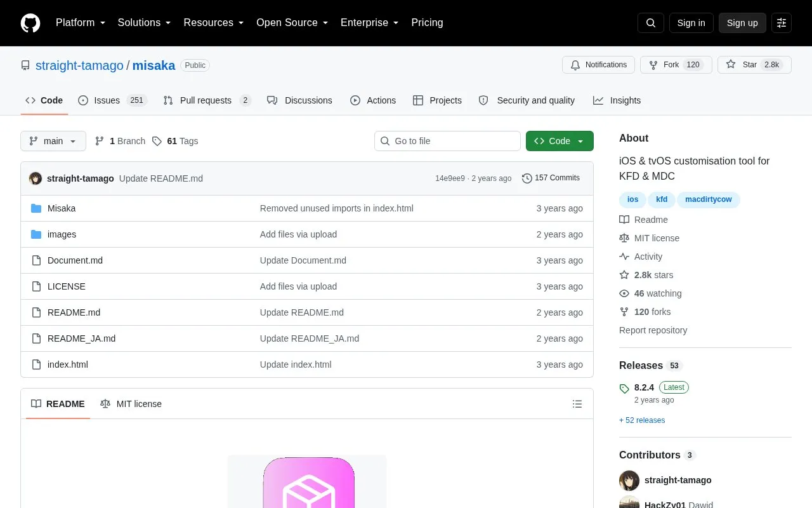812x508 pixels.
Task: Fork the repository via Fork button
Action: coord(676,65)
